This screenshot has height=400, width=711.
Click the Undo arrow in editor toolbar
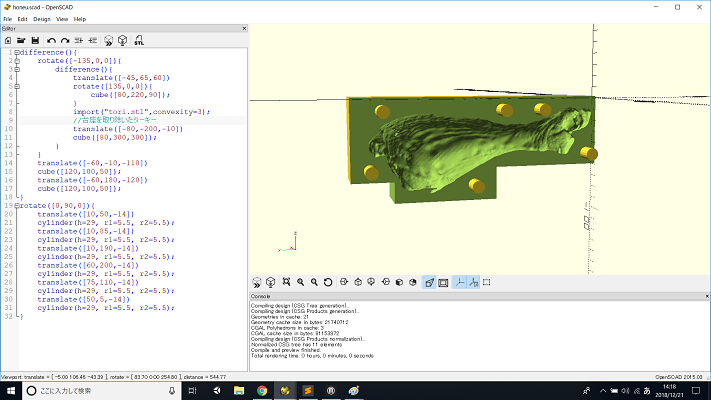(x=51, y=41)
